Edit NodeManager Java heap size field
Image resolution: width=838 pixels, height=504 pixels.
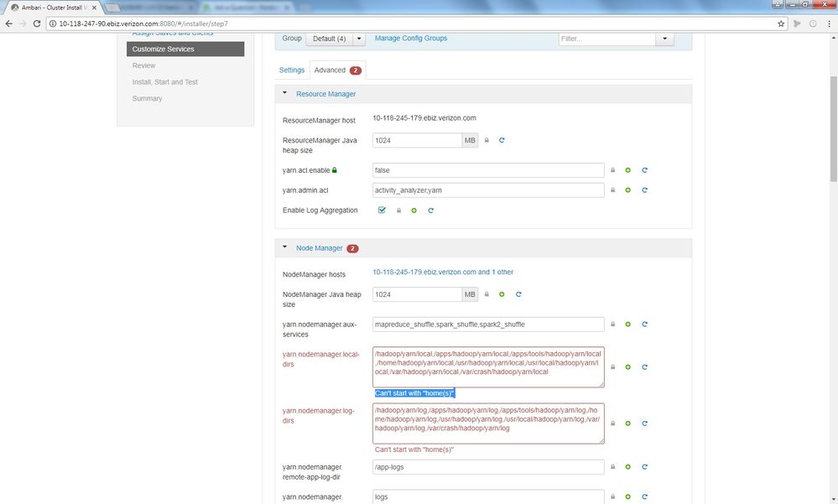(417, 294)
